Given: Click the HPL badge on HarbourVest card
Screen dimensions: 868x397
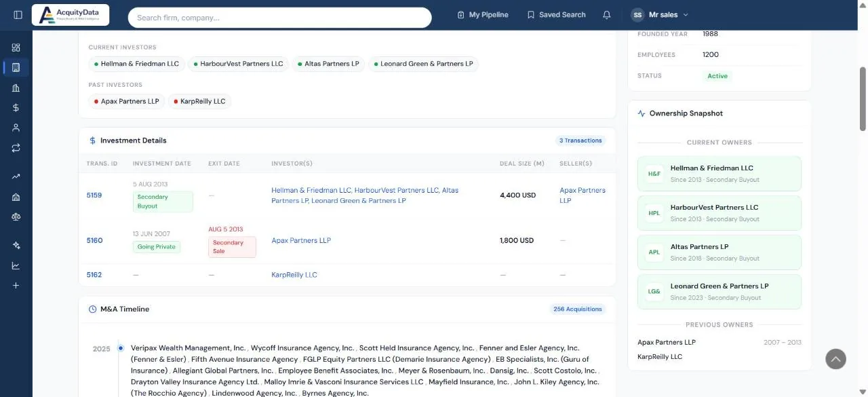Looking at the screenshot, I should (654, 213).
